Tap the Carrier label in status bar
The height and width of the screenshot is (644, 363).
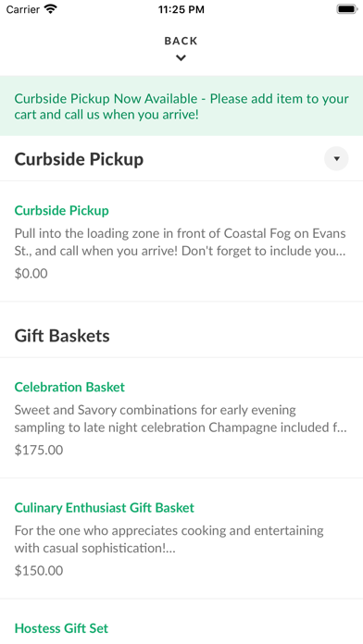click(x=22, y=9)
